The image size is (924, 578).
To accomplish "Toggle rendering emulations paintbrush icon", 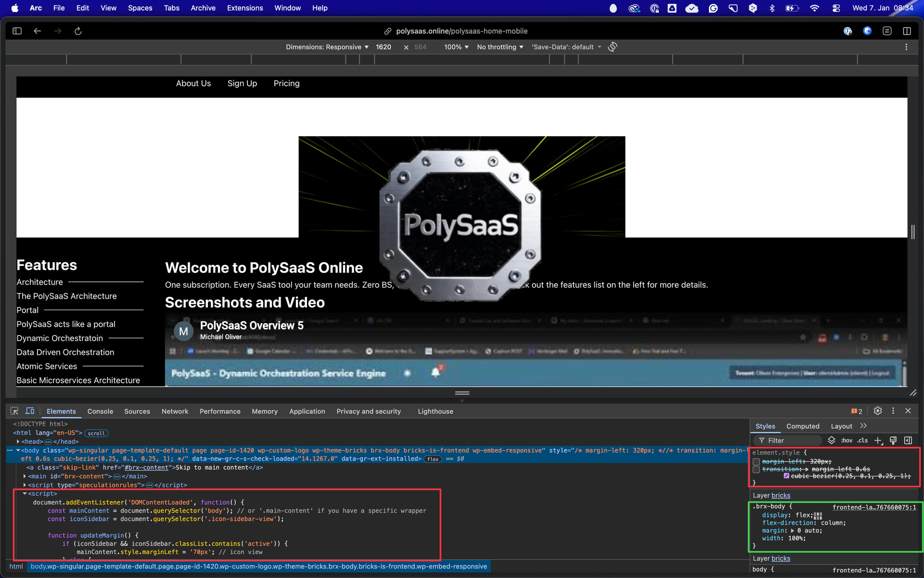I will point(893,440).
